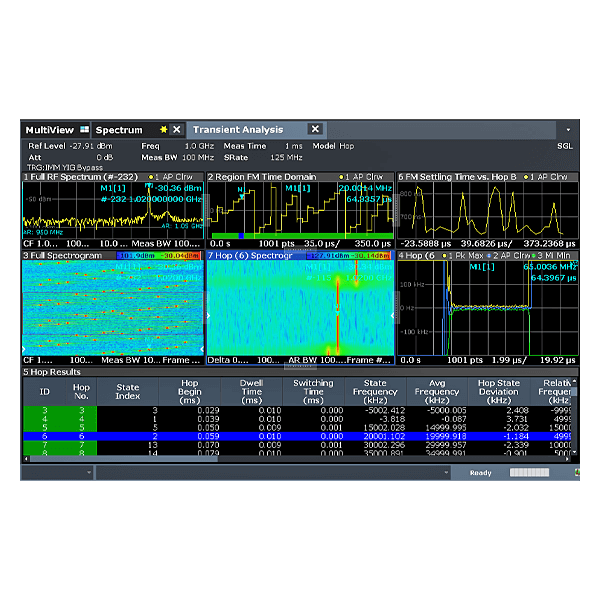Click state frequency cell -5002.412

[x=385, y=410]
